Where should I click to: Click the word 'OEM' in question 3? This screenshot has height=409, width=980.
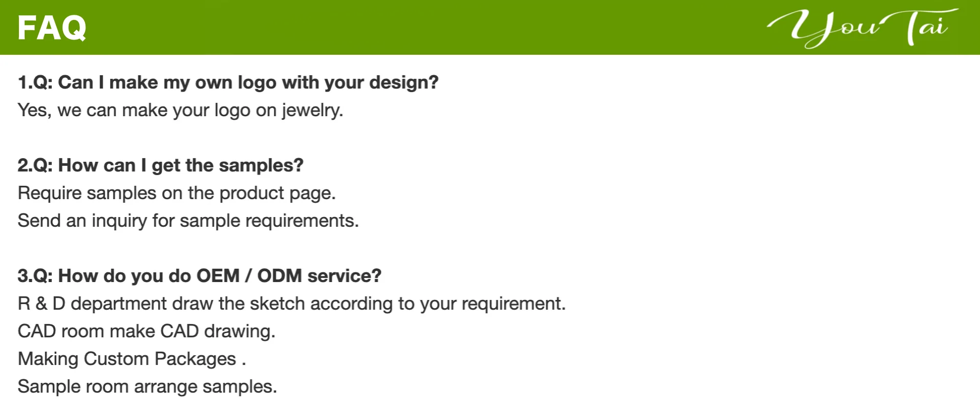click(218, 276)
